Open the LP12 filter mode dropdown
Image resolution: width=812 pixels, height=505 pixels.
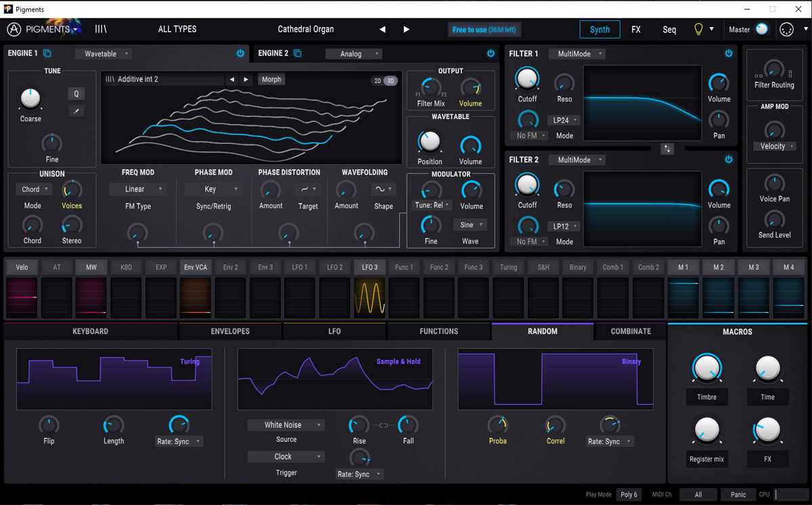pyautogui.click(x=564, y=226)
